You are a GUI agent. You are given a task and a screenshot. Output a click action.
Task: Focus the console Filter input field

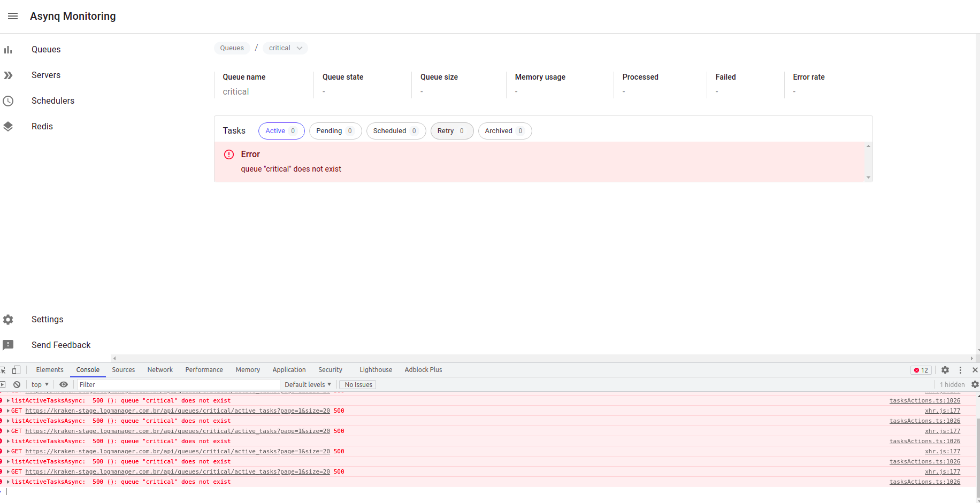[x=178, y=384]
